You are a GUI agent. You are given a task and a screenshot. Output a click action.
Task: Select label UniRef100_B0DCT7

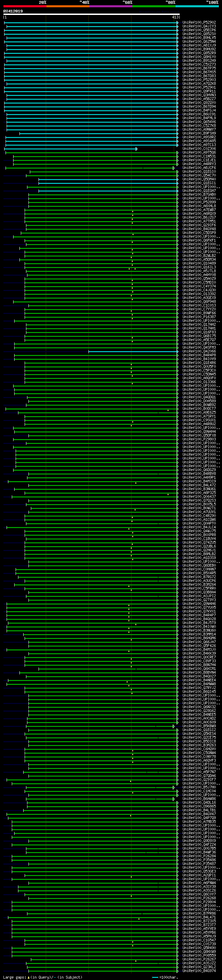tap(199, 409)
